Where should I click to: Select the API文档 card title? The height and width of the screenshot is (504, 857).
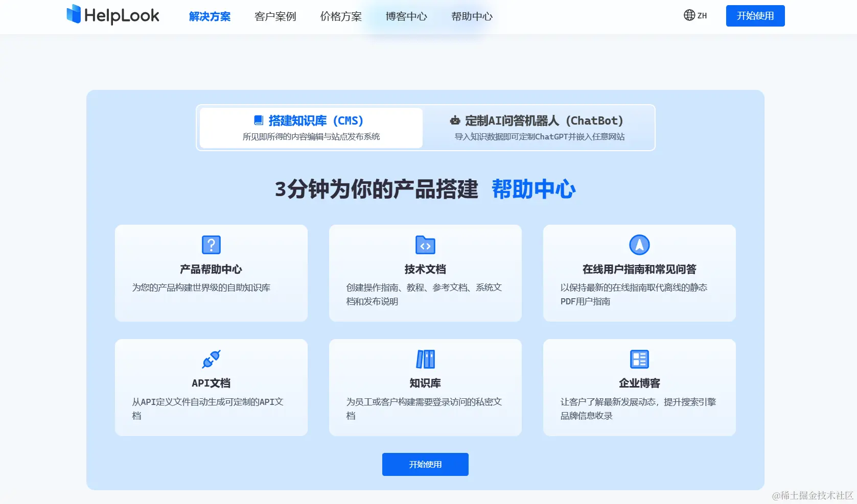pos(211,383)
